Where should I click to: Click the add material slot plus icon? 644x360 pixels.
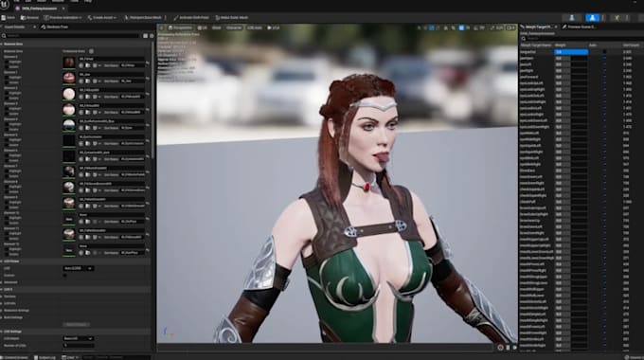coord(91,51)
